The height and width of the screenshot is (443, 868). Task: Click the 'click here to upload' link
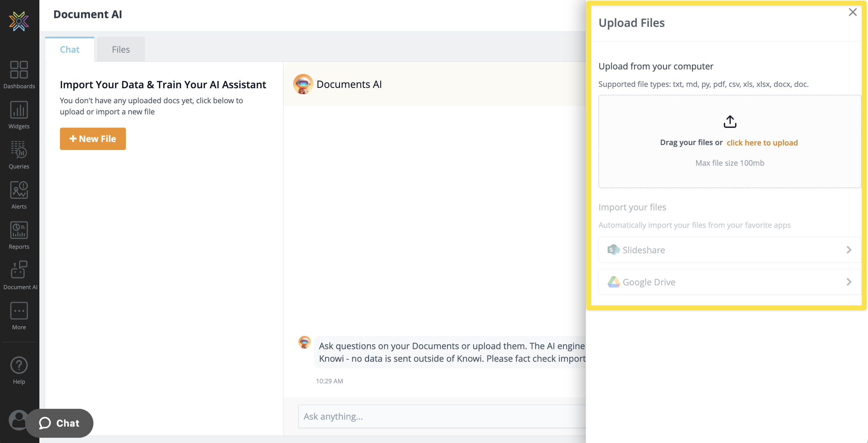coord(762,142)
